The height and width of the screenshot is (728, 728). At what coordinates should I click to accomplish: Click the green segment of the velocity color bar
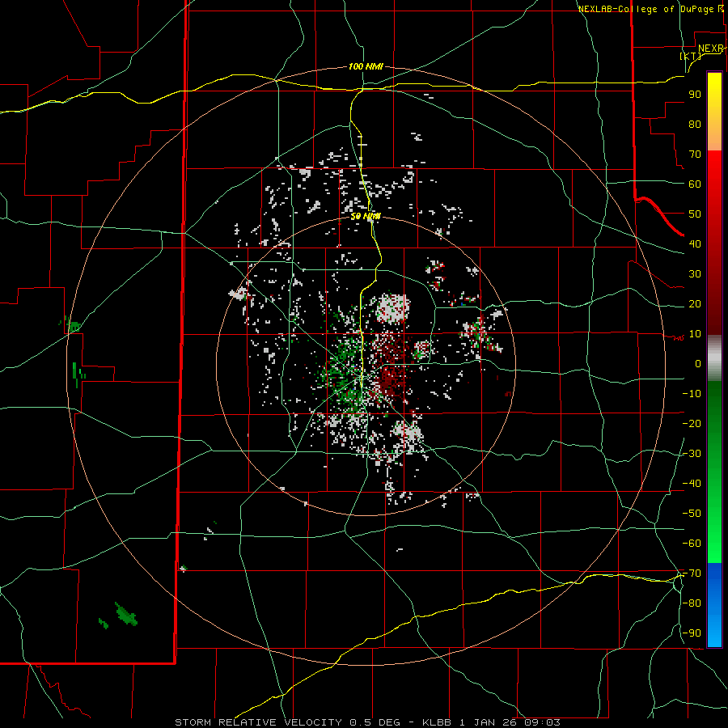tap(714, 472)
